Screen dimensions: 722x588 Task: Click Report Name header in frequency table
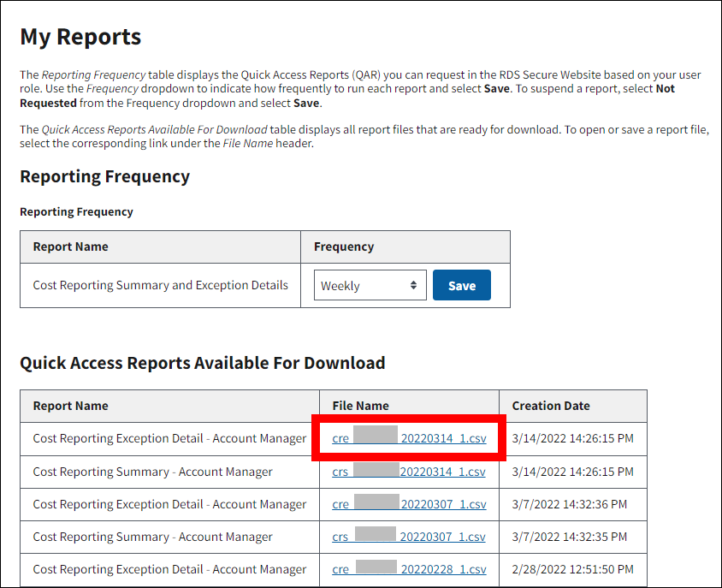(71, 246)
